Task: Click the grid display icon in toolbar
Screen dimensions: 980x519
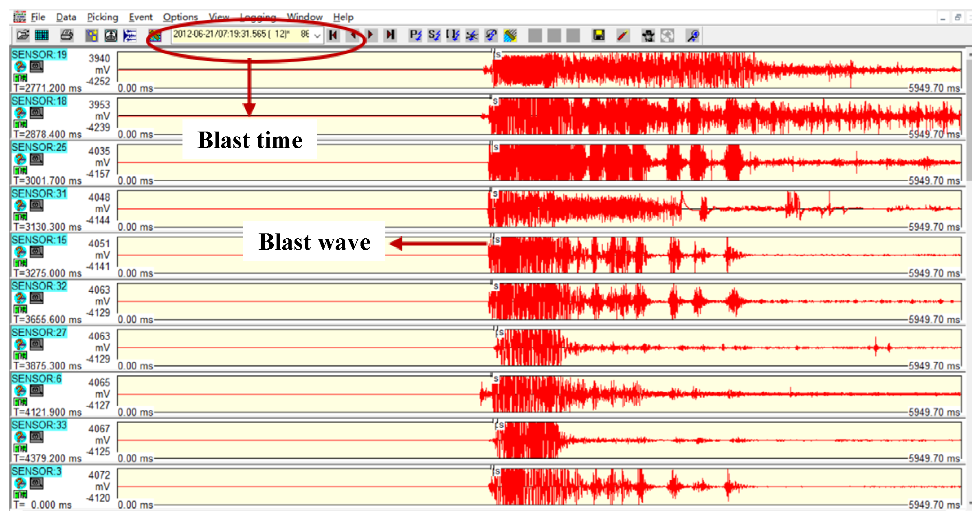Action: (42, 35)
